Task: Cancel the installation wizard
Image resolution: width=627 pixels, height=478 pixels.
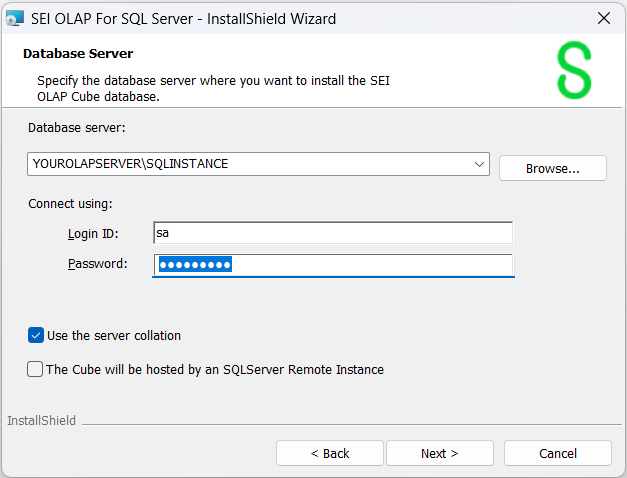Action: pos(557,453)
